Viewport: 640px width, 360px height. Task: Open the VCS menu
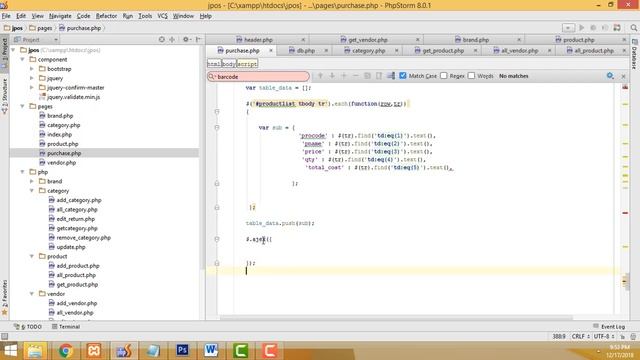(162, 16)
